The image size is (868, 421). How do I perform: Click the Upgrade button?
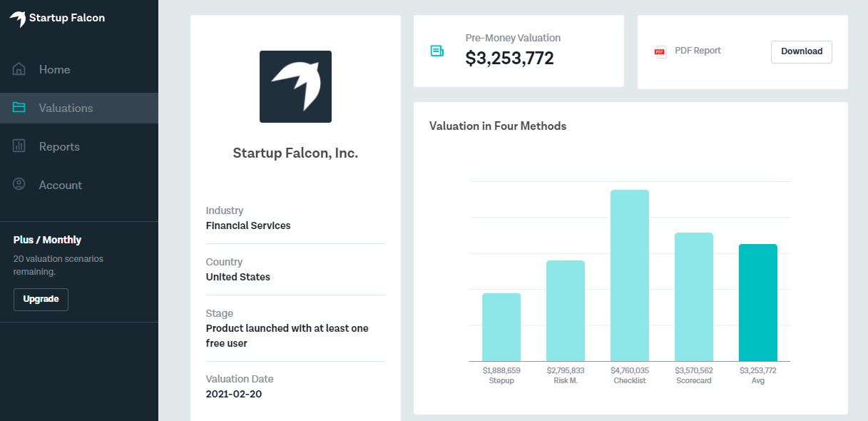(41, 300)
